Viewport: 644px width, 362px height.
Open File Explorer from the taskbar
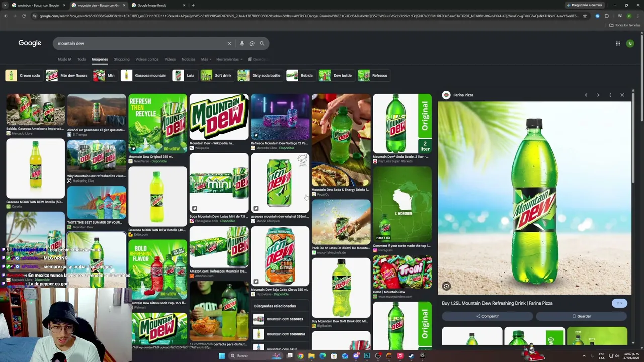coord(311,356)
